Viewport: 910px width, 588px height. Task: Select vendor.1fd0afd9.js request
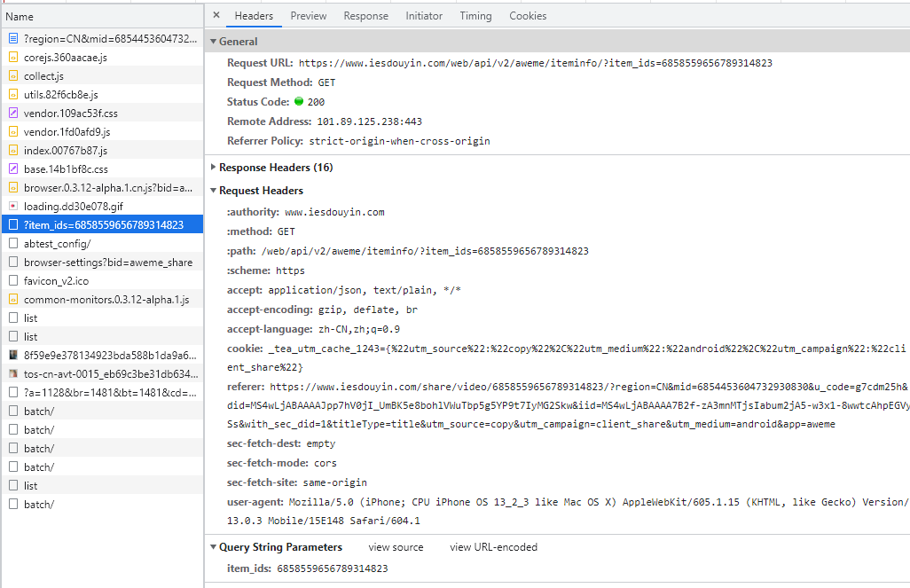click(x=103, y=131)
